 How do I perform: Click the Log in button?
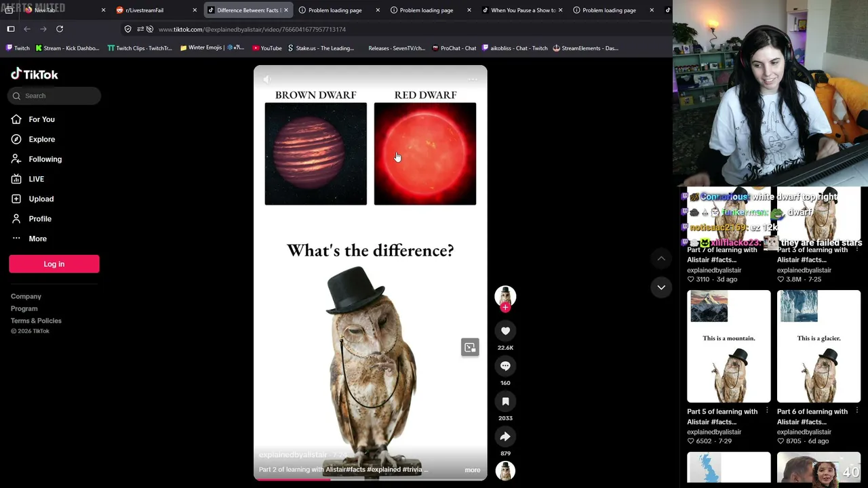pos(54,264)
